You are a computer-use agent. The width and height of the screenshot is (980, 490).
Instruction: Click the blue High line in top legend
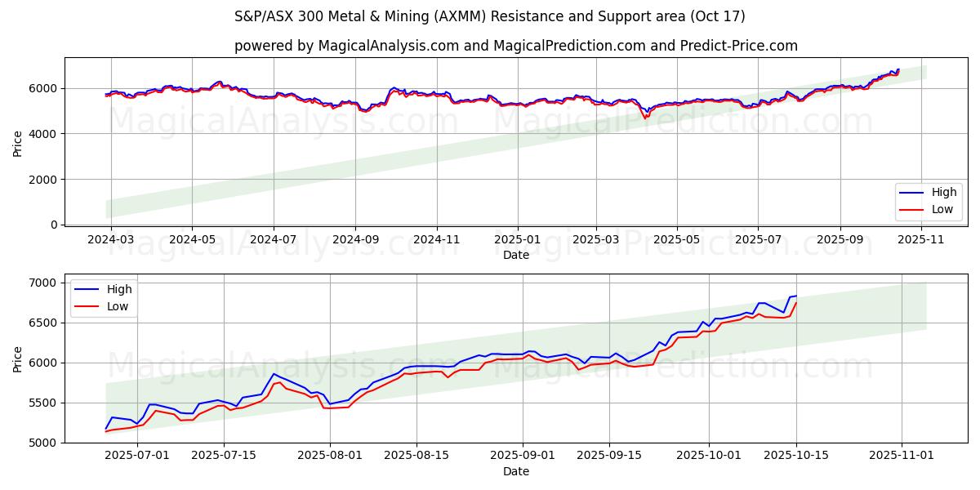tap(912, 193)
